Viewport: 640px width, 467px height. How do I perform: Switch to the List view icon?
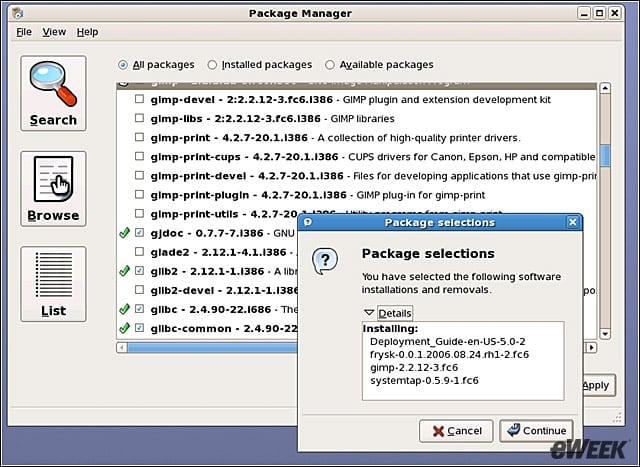53,284
